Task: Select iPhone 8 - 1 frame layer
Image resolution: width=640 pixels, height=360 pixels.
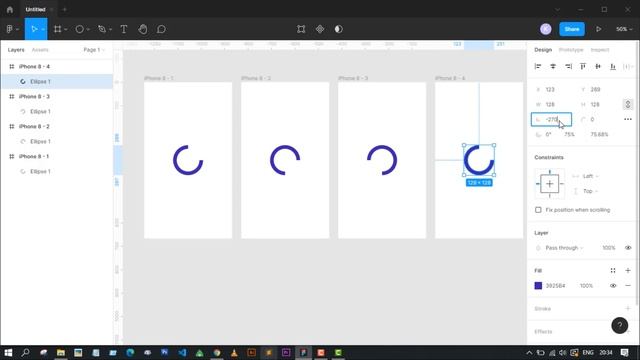Action: [57, 156]
